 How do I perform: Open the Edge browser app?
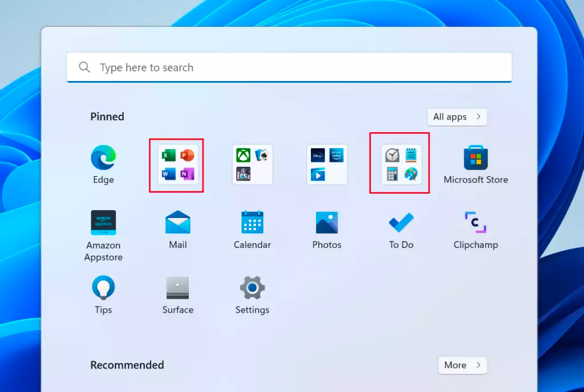[x=103, y=165]
